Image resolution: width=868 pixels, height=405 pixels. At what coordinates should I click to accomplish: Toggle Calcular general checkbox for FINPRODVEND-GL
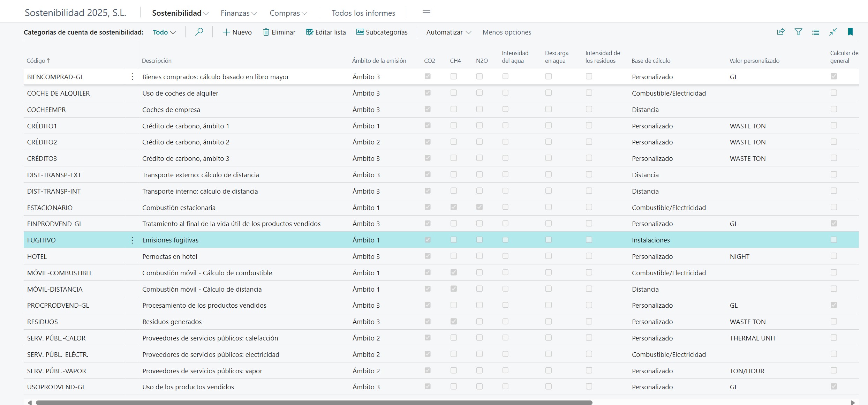(x=834, y=223)
